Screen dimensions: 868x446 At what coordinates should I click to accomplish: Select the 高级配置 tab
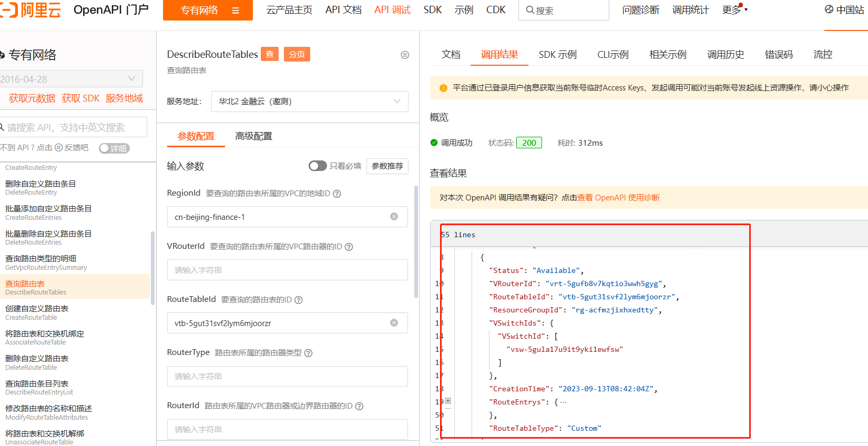[253, 136]
